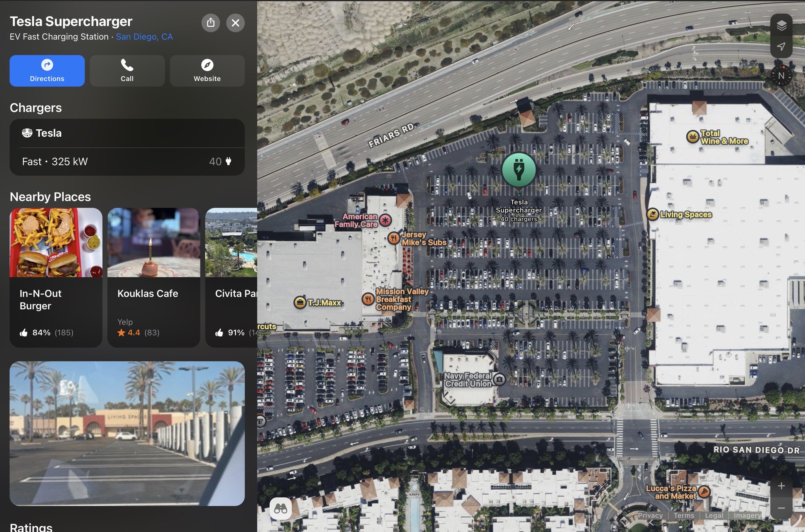View the Supercharger parking lot photo
The image size is (805, 532).
coord(127,433)
